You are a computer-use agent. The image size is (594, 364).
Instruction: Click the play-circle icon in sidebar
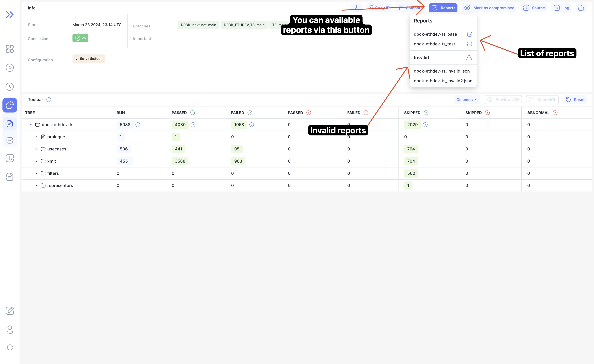[x=10, y=68]
